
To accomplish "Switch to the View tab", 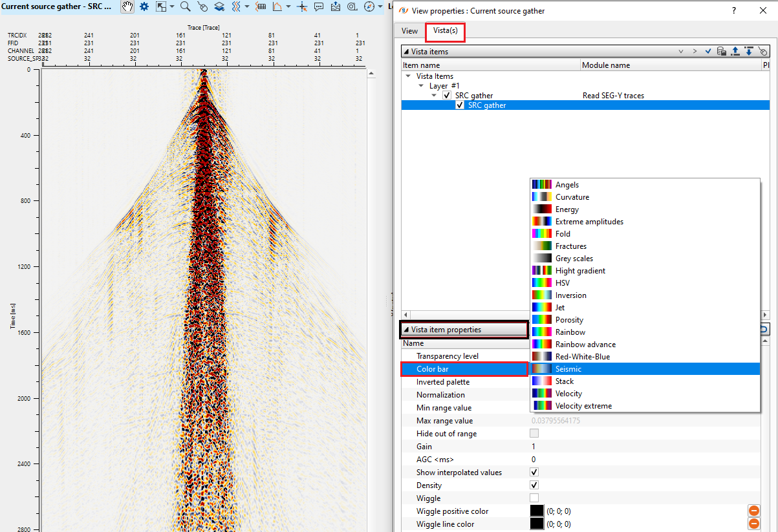I will pos(409,31).
